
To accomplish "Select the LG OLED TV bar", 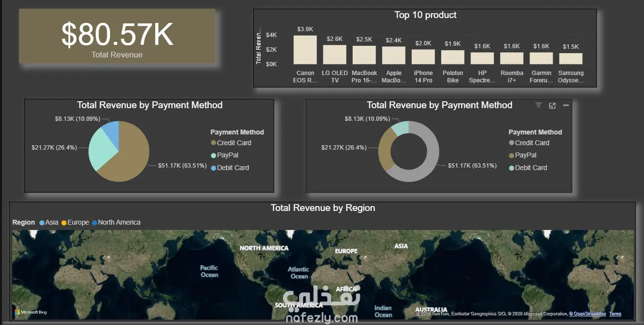I will 335,55.
